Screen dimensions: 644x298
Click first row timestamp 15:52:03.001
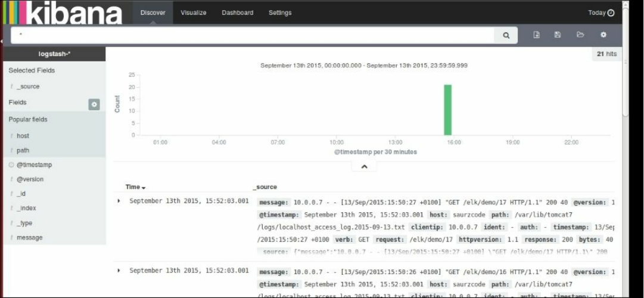point(189,201)
